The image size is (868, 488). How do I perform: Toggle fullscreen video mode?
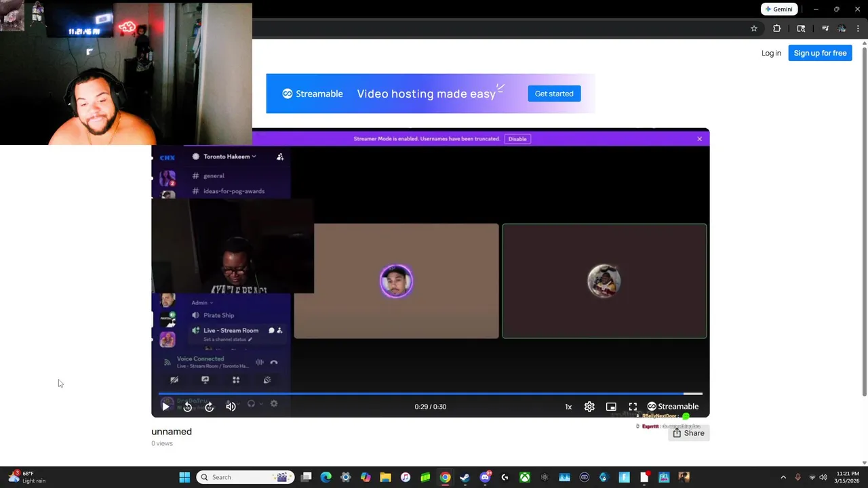(x=633, y=407)
